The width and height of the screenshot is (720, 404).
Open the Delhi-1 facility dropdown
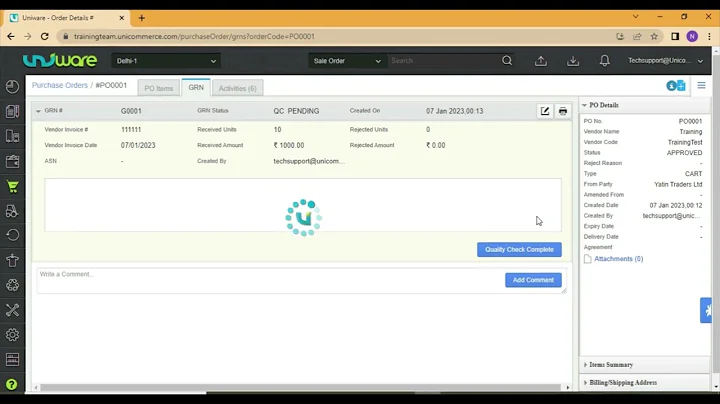pyautogui.click(x=166, y=61)
